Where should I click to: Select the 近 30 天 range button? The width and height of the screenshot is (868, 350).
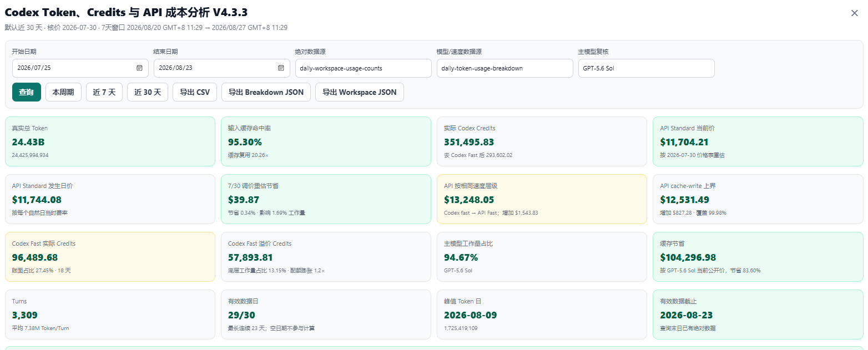click(148, 92)
